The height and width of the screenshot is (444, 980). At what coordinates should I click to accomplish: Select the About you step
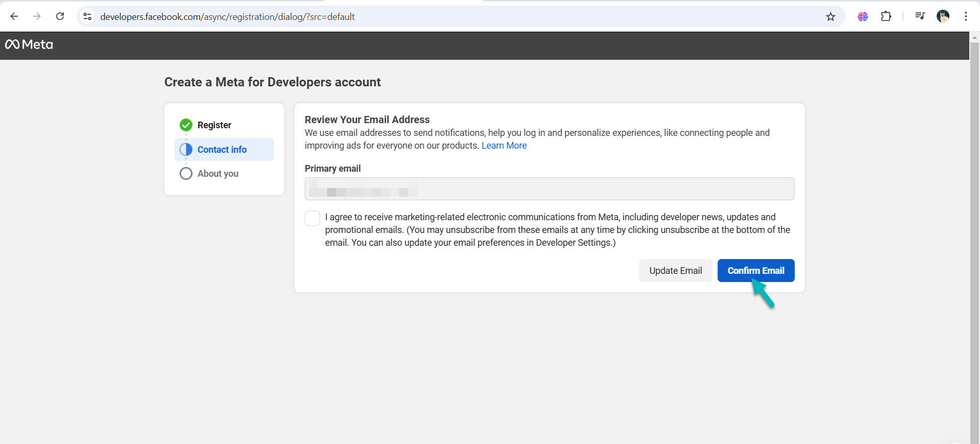point(224,174)
